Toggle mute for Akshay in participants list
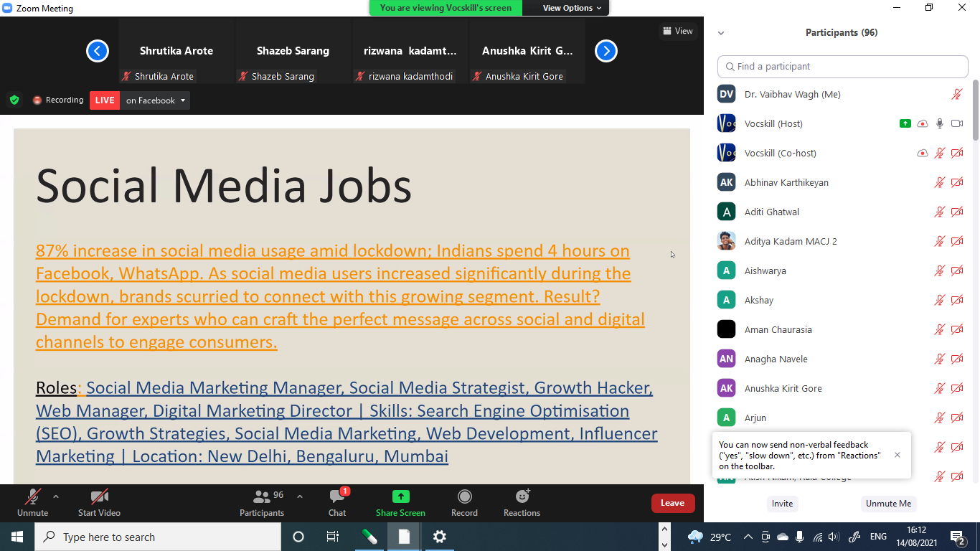980x551 pixels. (939, 301)
